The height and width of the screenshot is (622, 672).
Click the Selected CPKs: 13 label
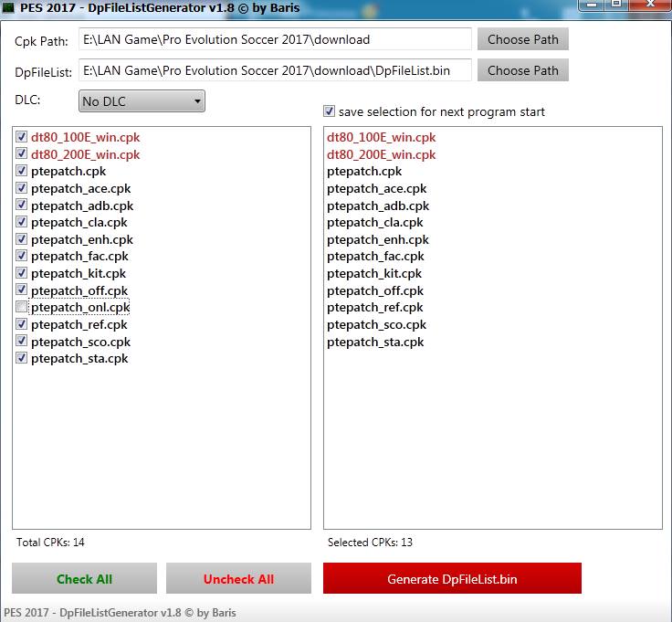[370, 543]
